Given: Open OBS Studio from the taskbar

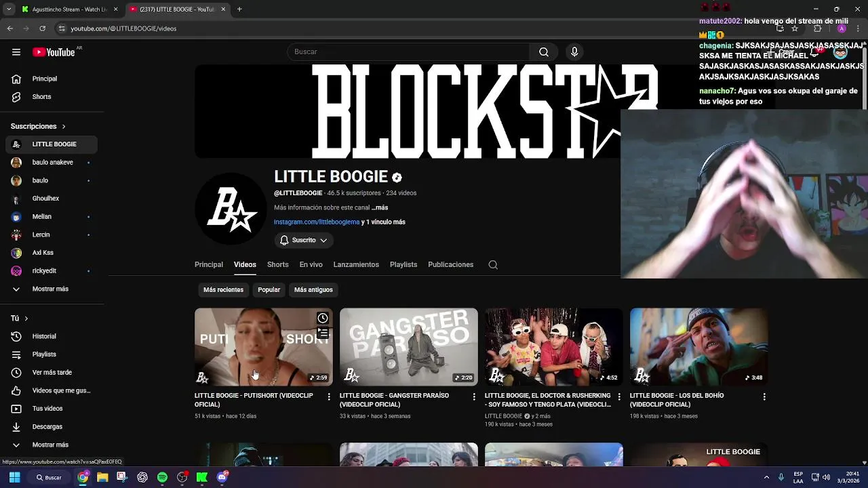Looking at the screenshot, I should tap(182, 477).
